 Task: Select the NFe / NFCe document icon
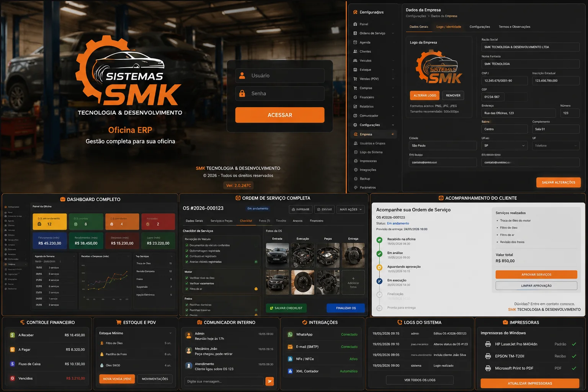pyautogui.click(x=290, y=359)
